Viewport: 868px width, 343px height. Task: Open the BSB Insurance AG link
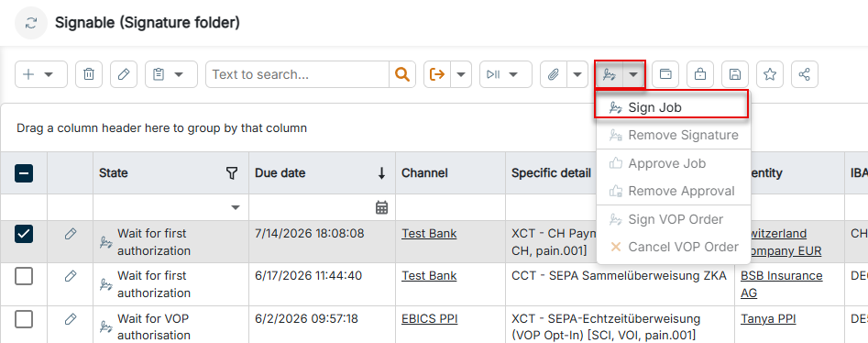[x=782, y=284]
